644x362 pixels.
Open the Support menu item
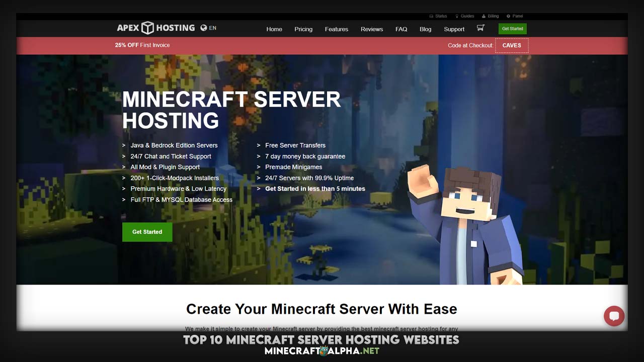(x=454, y=29)
